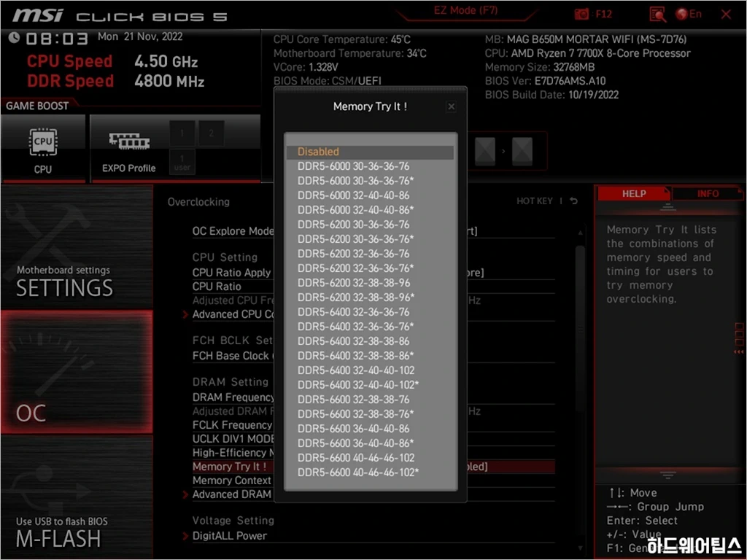Choose DDR5-6200 32-36-36-76* option
Image resolution: width=747 pixels, height=560 pixels.
[370, 268]
